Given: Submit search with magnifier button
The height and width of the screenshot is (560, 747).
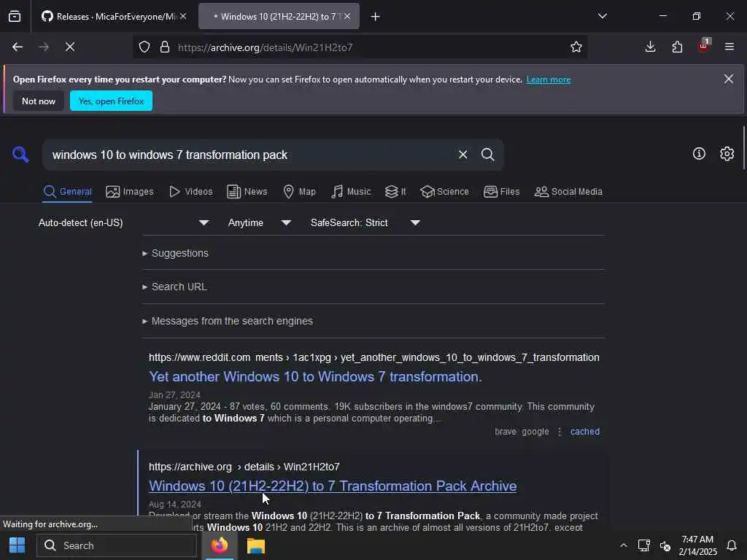Looking at the screenshot, I should coord(487,155).
